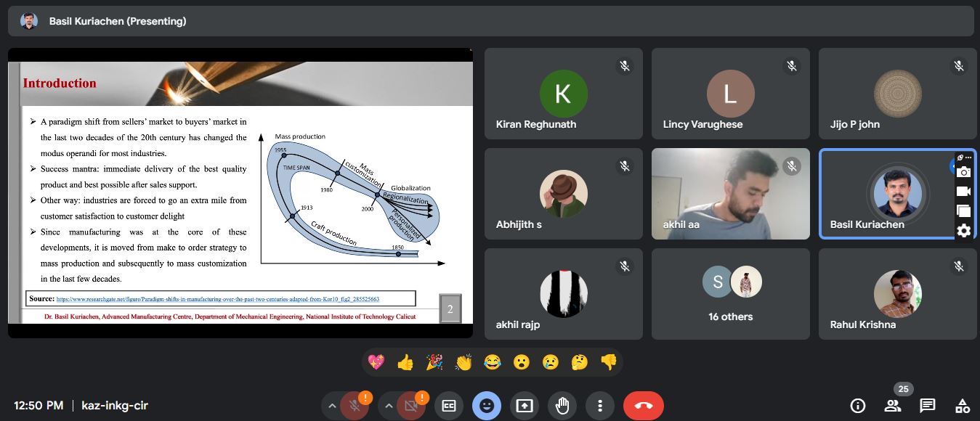This screenshot has width=980, height=421.
Task: Open the Activities panel icon
Action: (962, 406)
